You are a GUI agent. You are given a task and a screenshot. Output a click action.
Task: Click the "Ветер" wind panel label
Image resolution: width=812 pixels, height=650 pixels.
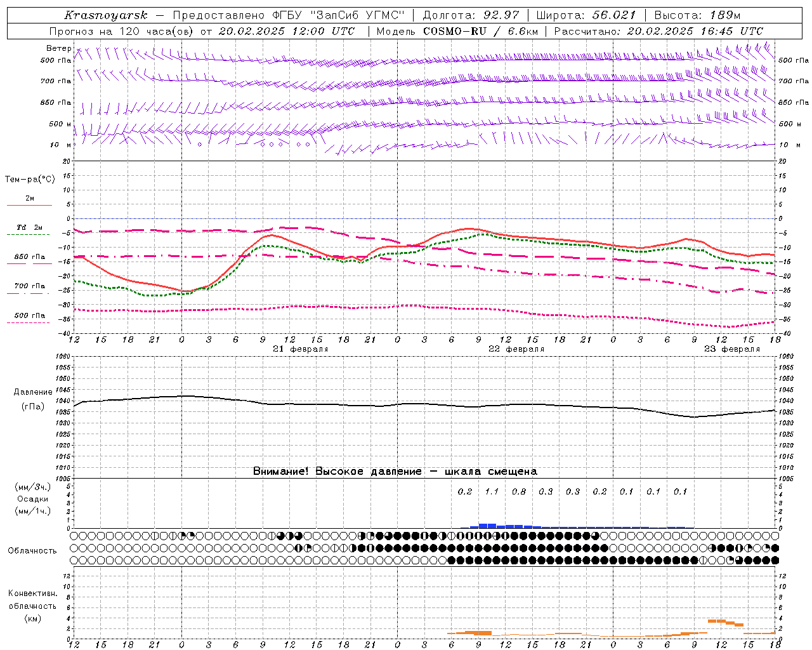coord(58,48)
